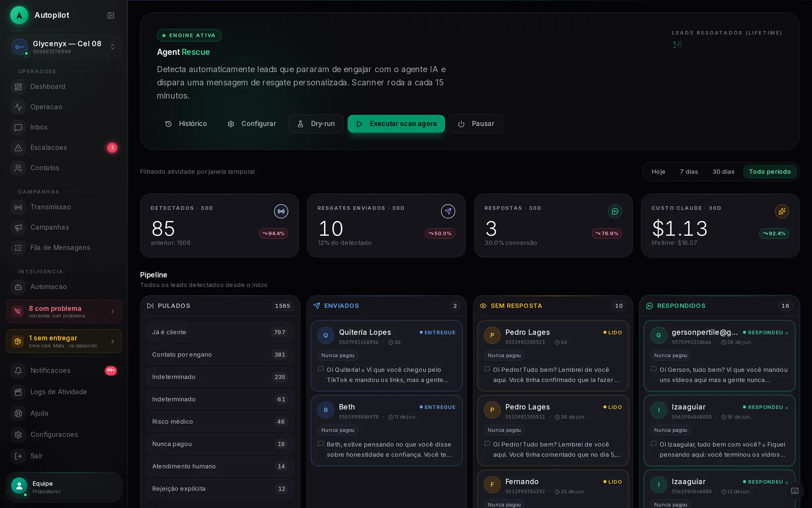
Task: Open Configurar settings for Agent Rescue
Action: tap(252, 124)
